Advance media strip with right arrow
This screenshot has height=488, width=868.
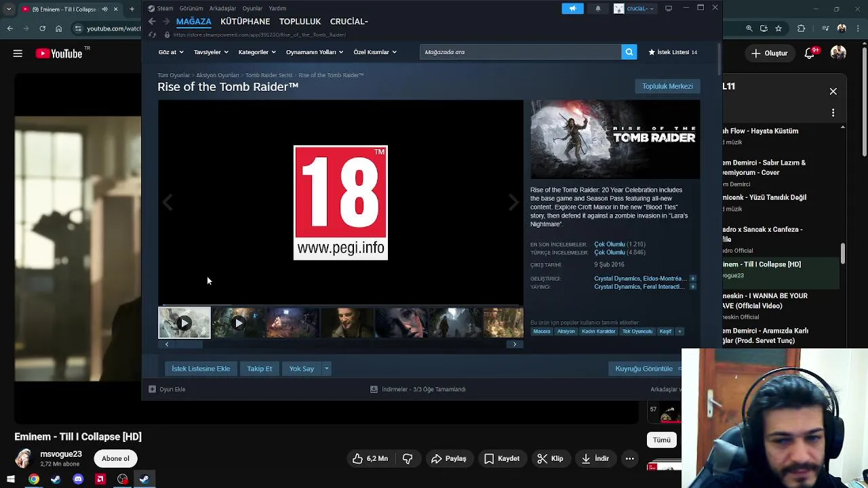click(515, 344)
